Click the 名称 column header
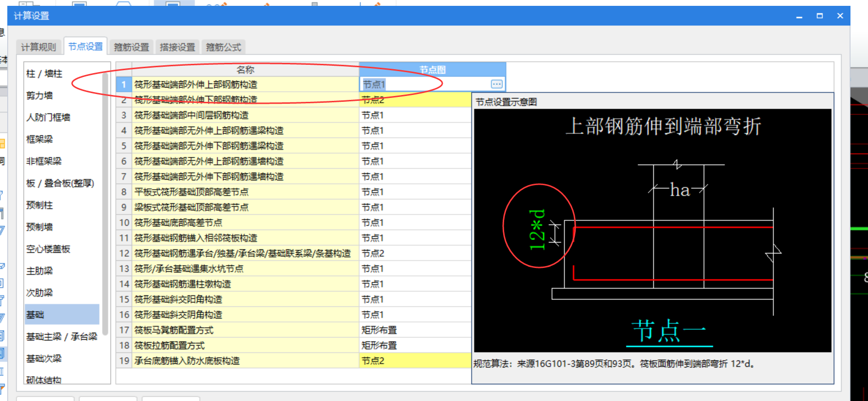 (245, 70)
